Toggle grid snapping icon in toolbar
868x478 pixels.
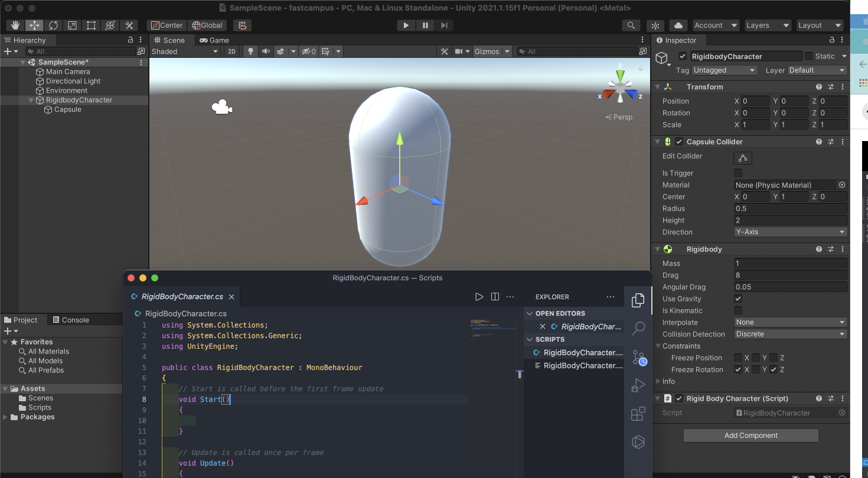click(242, 25)
